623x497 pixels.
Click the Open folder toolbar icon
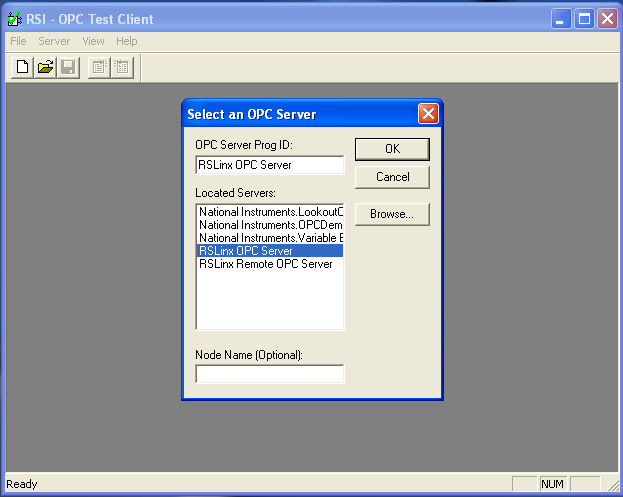point(45,67)
